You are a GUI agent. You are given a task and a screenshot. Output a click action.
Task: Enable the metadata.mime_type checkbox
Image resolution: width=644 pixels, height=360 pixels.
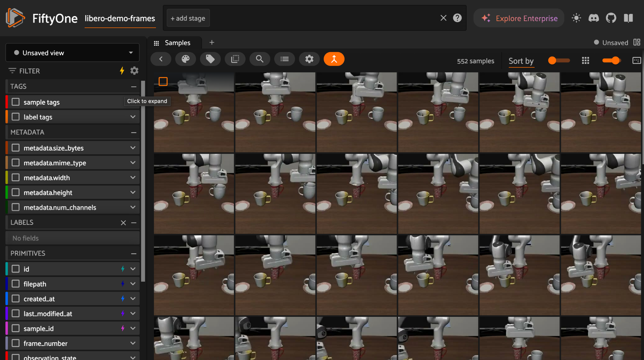[15, 162]
